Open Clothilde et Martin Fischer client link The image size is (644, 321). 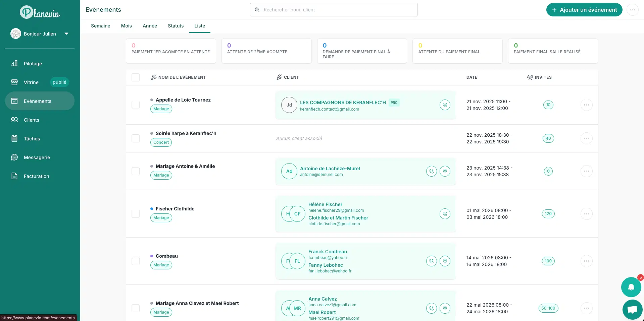click(338, 218)
